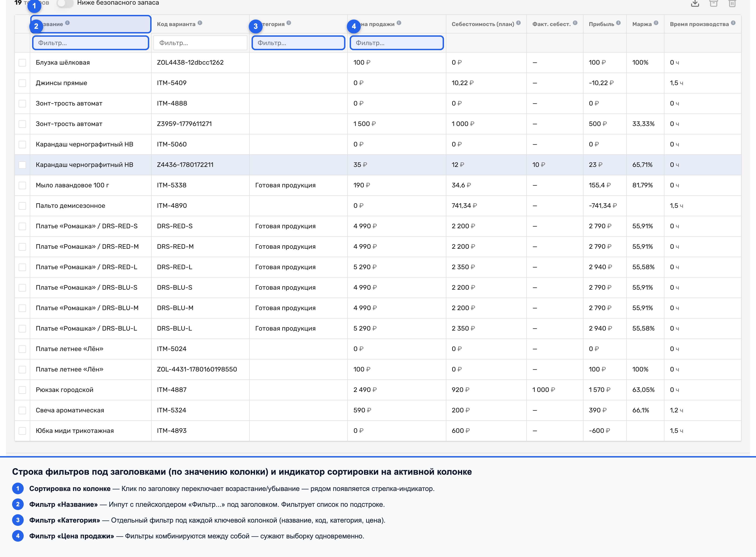Sort by the Код варианта column header

[176, 24]
